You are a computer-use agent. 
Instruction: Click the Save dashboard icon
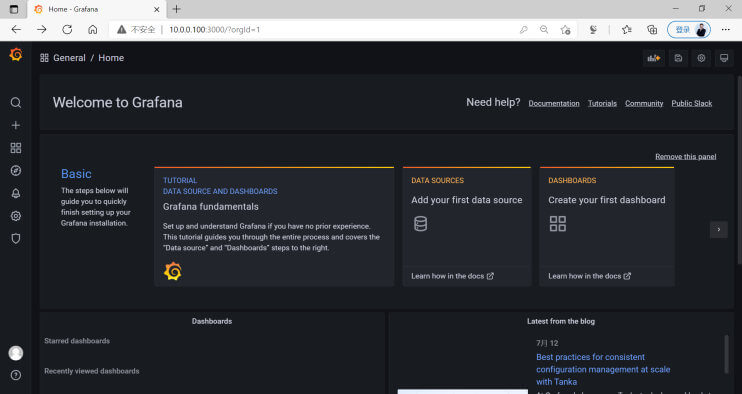coord(678,58)
